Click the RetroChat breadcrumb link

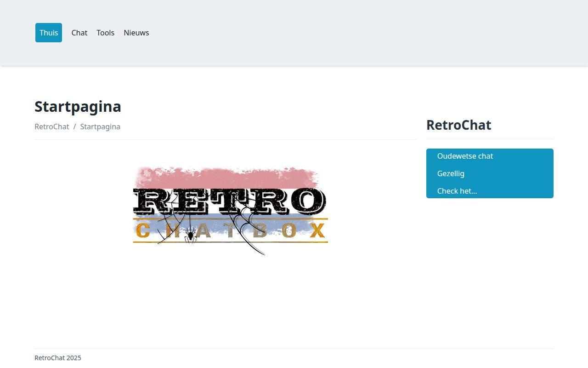[x=52, y=126]
